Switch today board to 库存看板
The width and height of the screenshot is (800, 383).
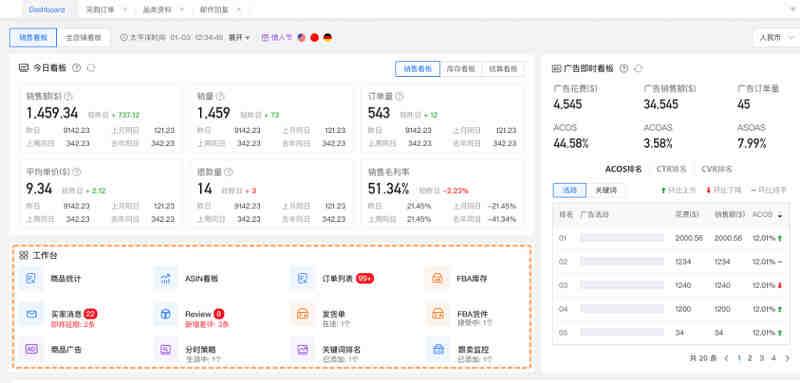click(x=461, y=69)
